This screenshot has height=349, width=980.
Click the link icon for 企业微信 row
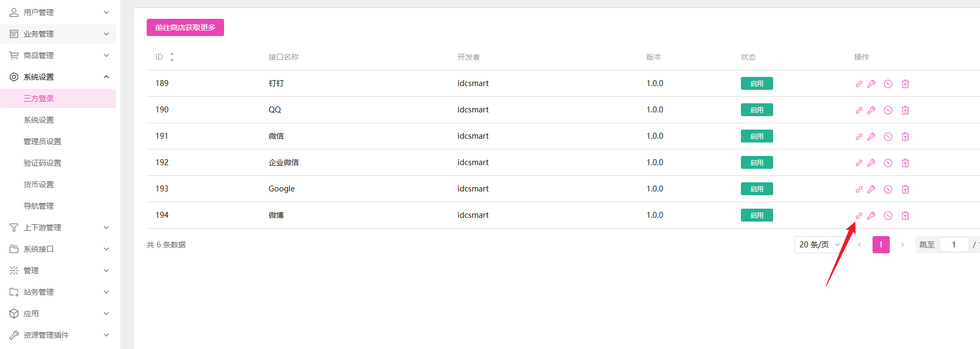click(859, 163)
